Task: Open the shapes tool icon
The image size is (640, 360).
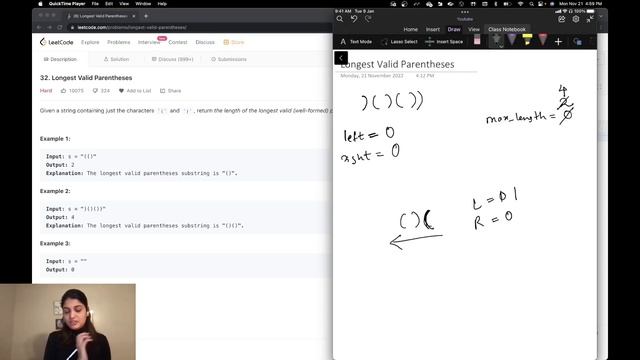Action: click(577, 42)
